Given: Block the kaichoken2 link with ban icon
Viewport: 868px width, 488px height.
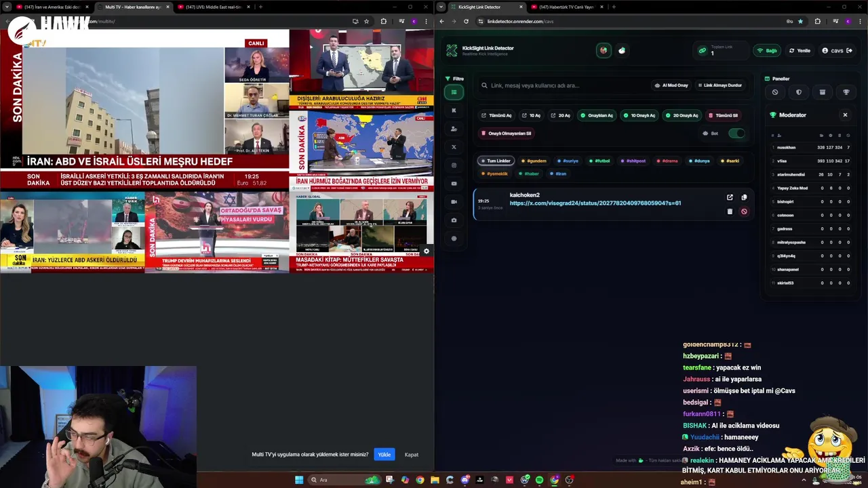Looking at the screenshot, I should point(744,211).
